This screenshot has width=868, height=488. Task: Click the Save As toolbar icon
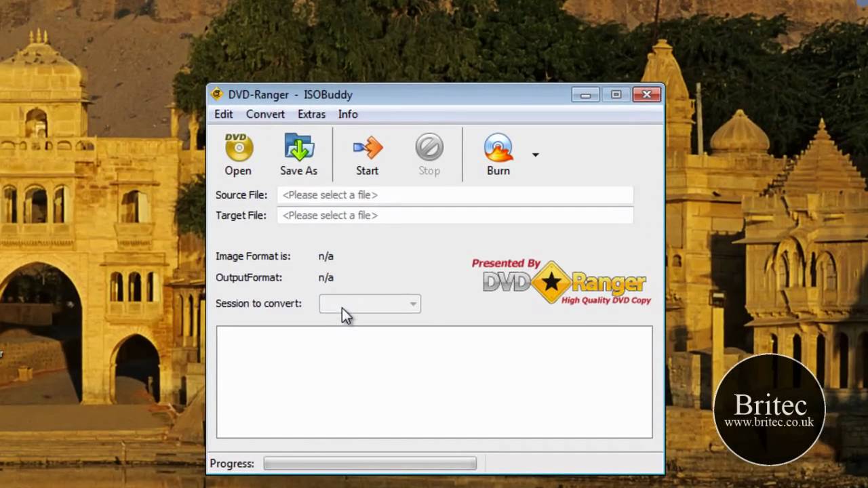(298, 155)
